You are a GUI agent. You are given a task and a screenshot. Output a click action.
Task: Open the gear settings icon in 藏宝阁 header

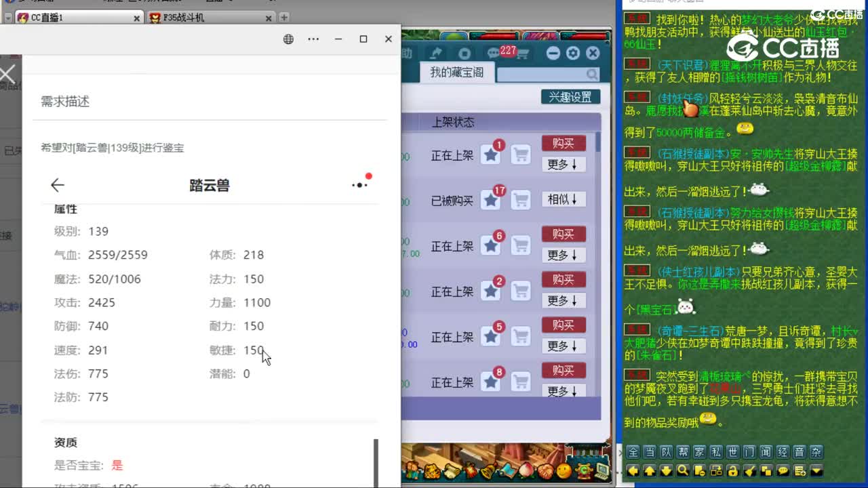tap(573, 54)
